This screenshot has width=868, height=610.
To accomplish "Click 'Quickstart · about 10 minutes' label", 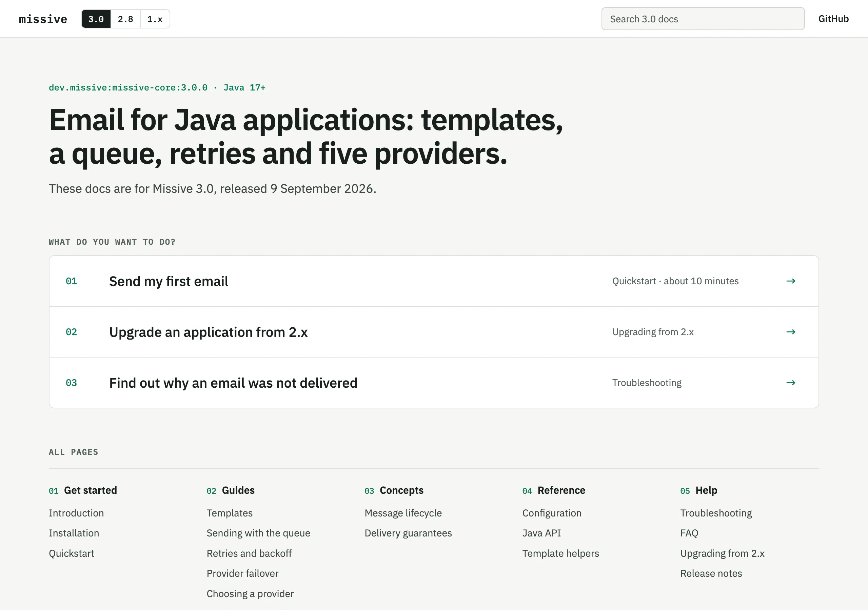I will 675,281.
